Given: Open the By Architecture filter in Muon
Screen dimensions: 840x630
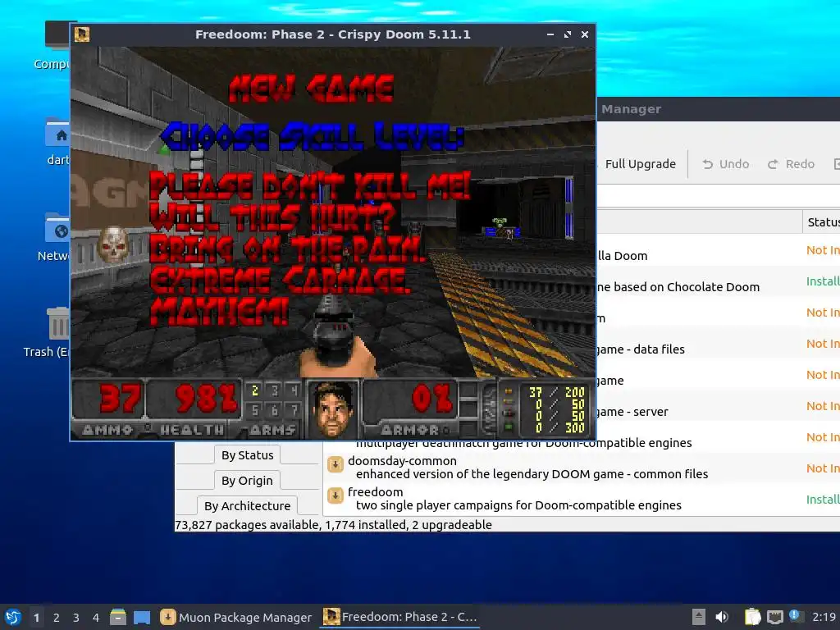Looking at the screenshot, I should coord(248,505).
